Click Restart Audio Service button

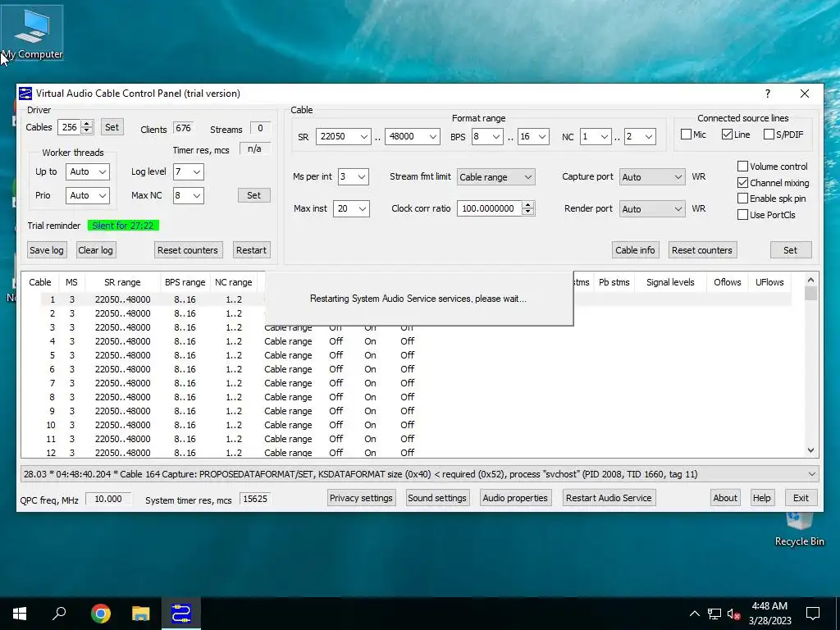[x=609, y=498]
